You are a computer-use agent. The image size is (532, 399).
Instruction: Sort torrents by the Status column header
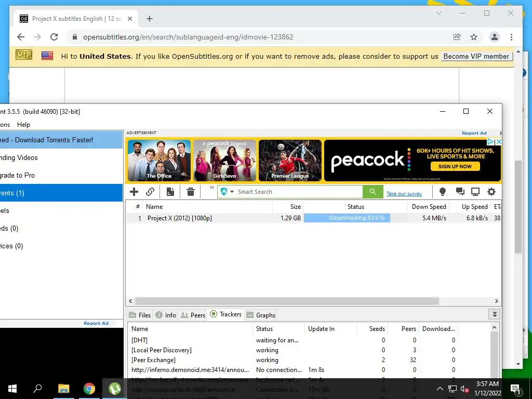pyautogui.click(x=355, y=207)
